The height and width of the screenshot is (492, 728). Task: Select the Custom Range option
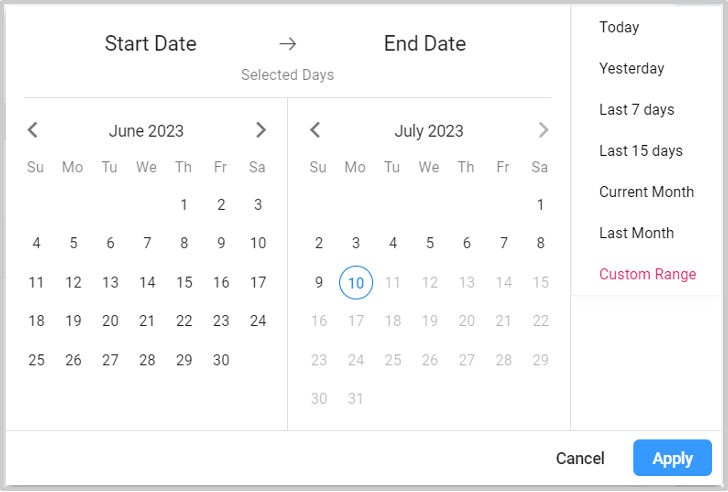[647, 274]
